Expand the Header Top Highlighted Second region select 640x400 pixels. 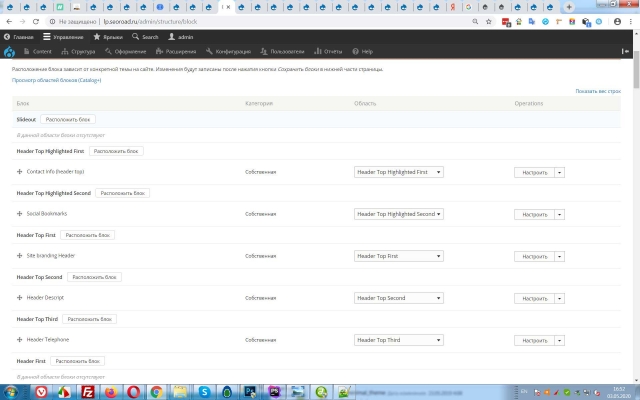[x=399, y=214]
